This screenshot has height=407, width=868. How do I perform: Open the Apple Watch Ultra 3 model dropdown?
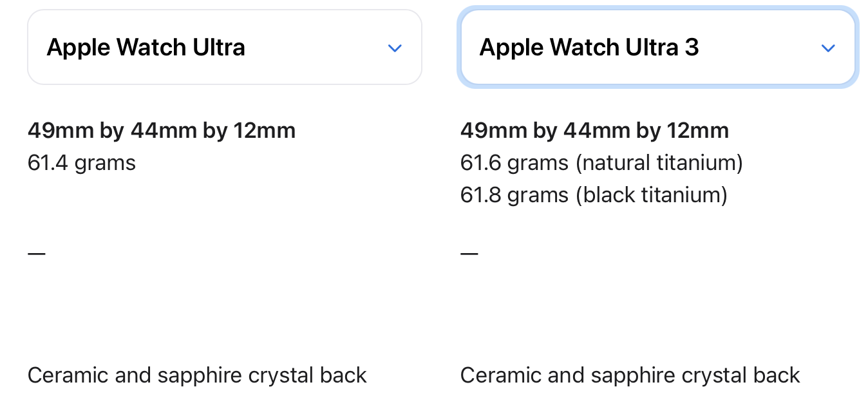657,48
